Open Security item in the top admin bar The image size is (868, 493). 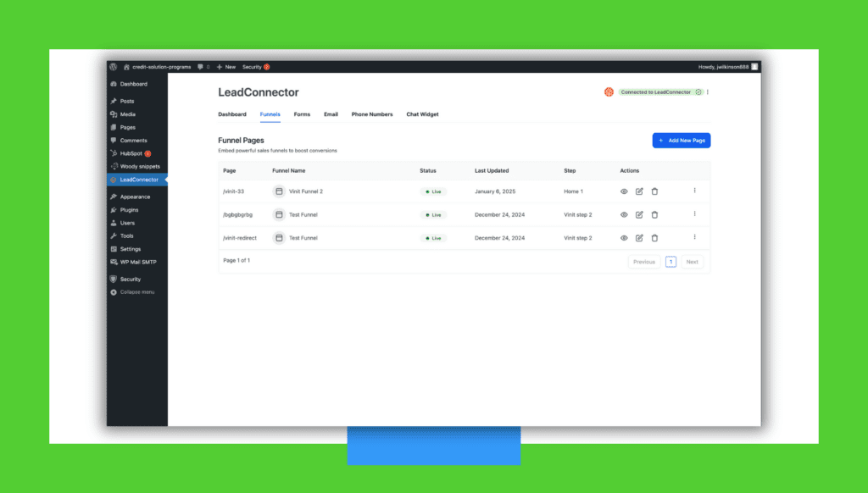click(x=256, y=67)
